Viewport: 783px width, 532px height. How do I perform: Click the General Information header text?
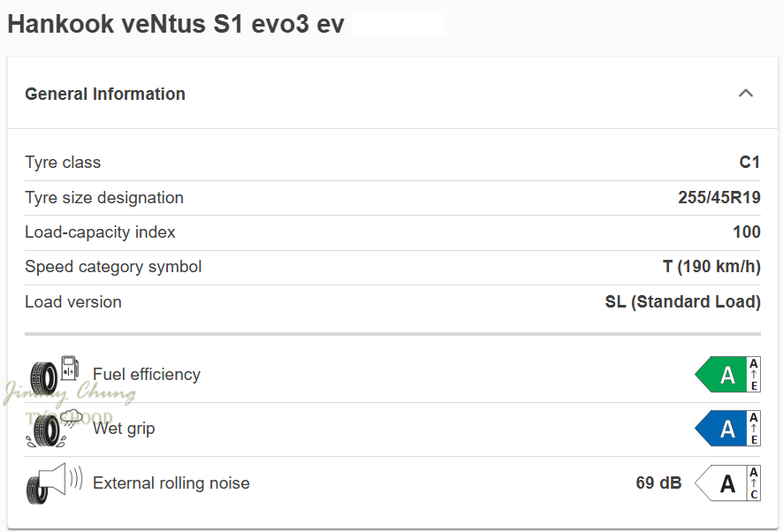(x=105, y=94)
